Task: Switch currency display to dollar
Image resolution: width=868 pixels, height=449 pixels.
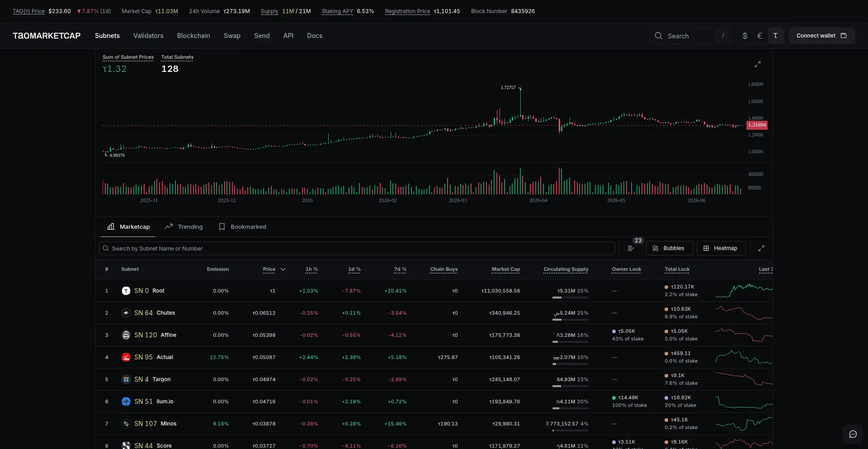Action: pos(745,36)
